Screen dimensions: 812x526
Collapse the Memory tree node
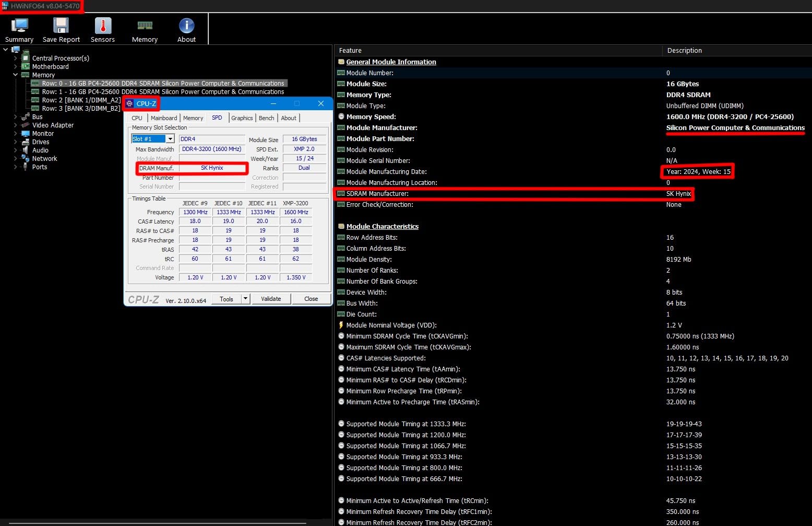point(15,75)
